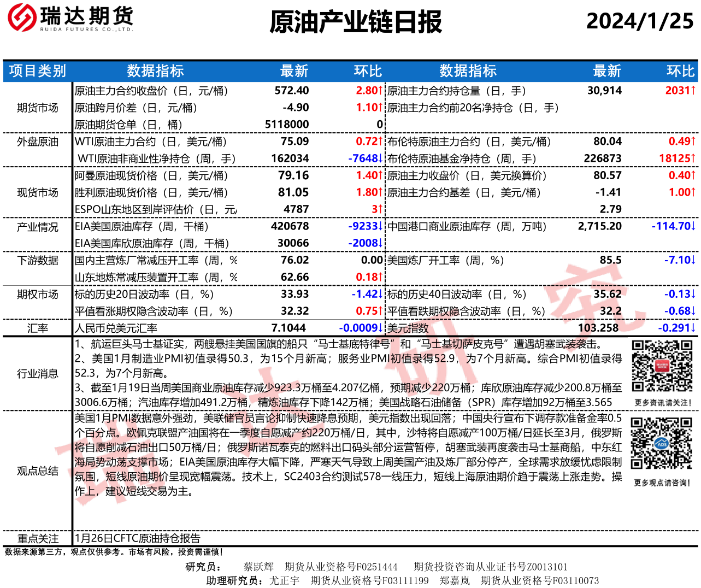
Task: Click the Ruida Futures red logo icon
Action: 22,17
